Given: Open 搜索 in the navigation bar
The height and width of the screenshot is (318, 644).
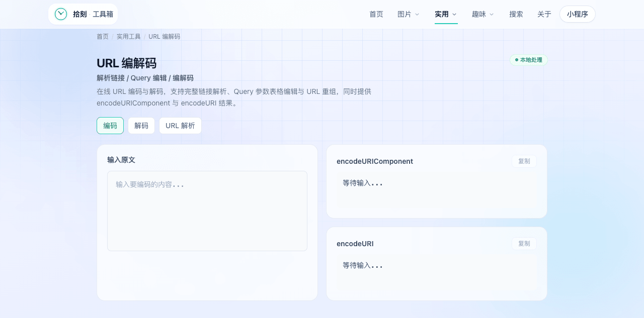Looking at the screenshot, I should [x=516, y=14].
